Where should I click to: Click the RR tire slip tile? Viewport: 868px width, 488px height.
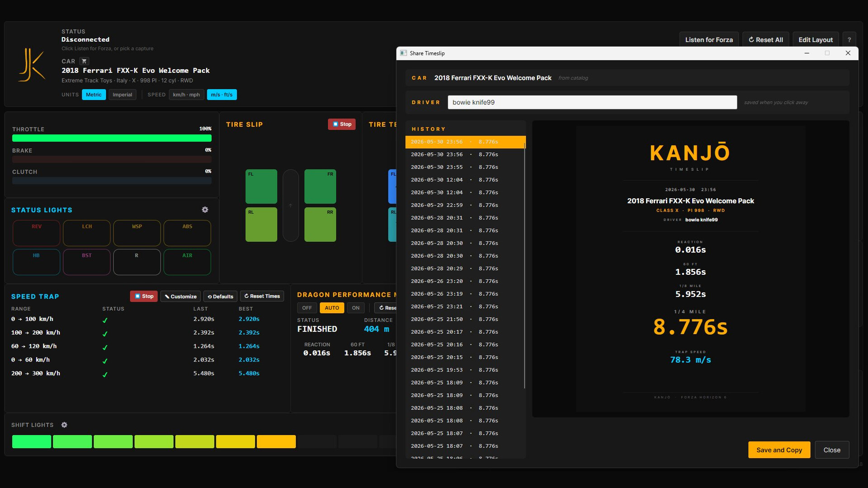pyautogui.click(x=320, y=225)
